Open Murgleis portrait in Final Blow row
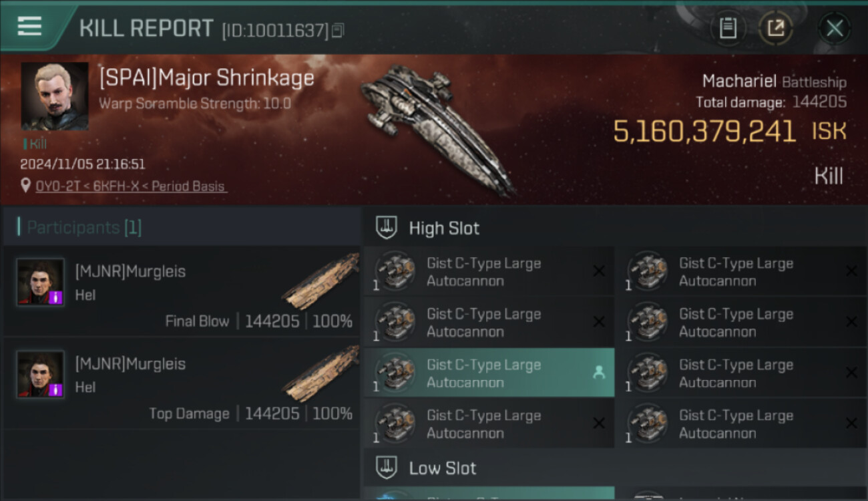The width and height of the screenshot is (868, 501). point(41,282)
